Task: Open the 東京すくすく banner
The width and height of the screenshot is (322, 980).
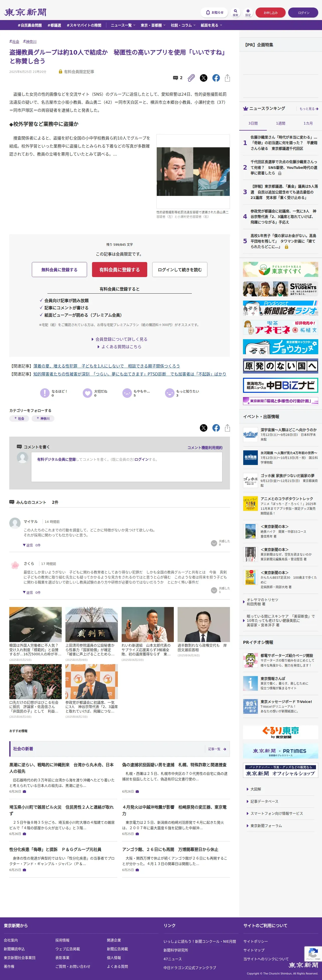Action: point(280,269)
